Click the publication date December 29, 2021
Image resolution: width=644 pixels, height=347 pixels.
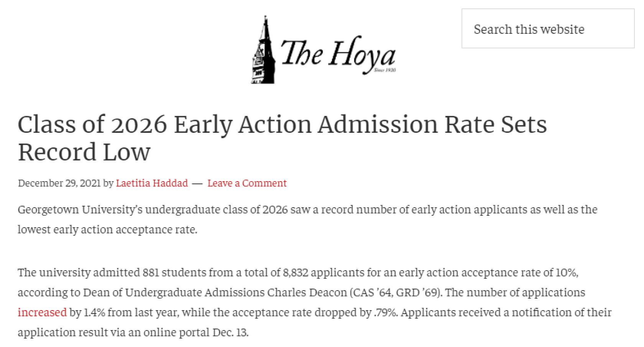(59, 183)
